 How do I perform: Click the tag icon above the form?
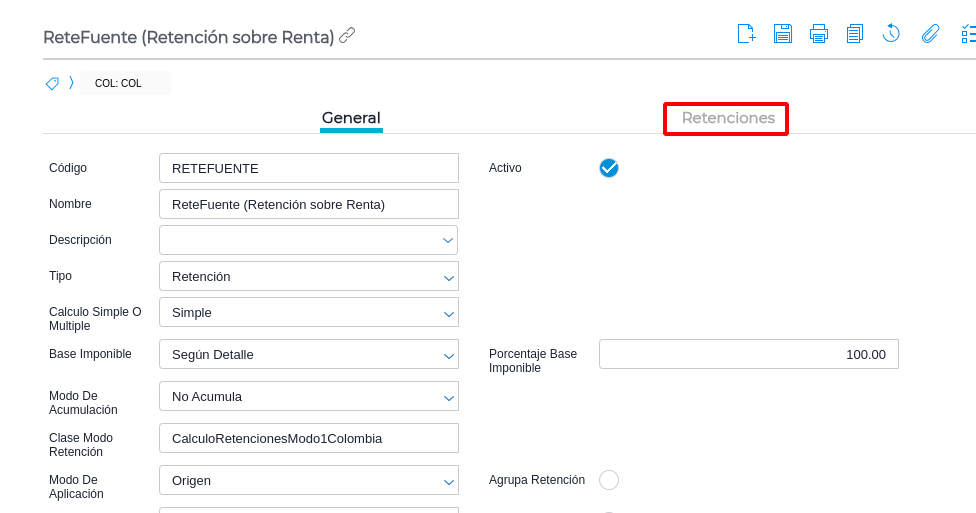pos(53,83)
